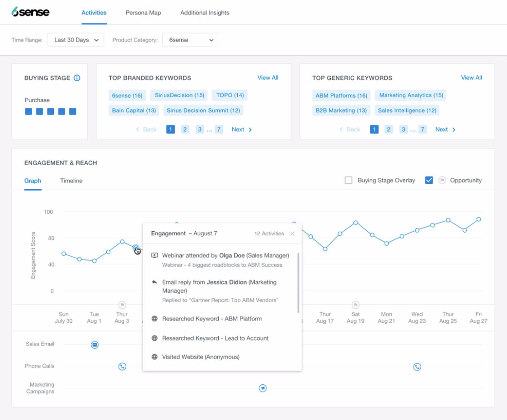Open the Additional Insights tab
This screenshot has width=507, height=420.
pyautogui.click(x=205, y=13)
